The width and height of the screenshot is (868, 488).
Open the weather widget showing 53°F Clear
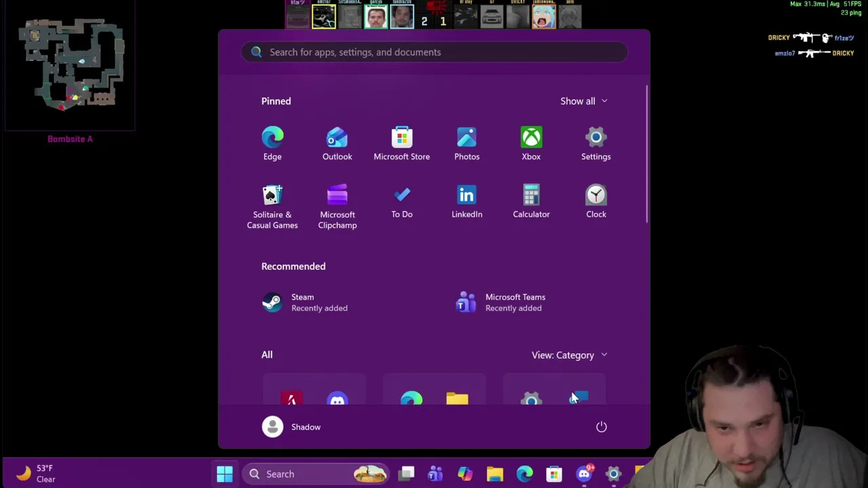click(37, 474)
